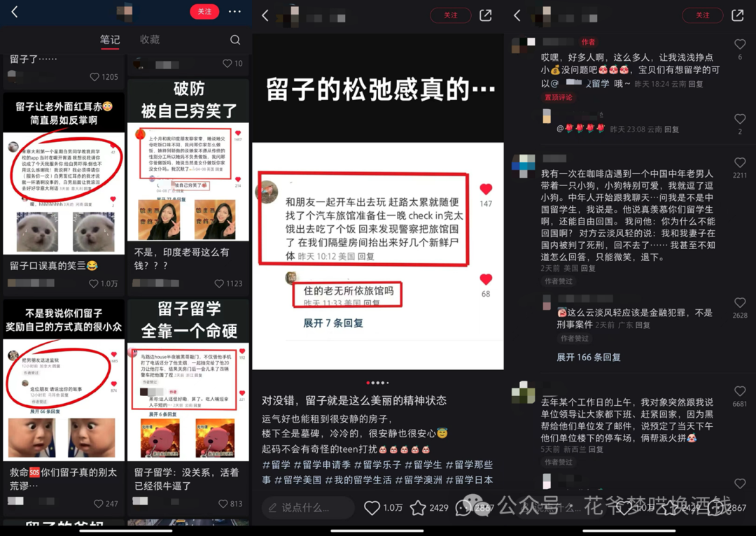756x536 pixels.
Task: Expand 展开 166 条回复
Action: (x=589, y=357)
